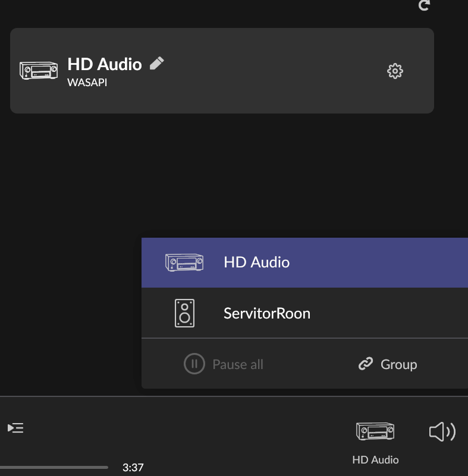Click the HD Audio label under the footer zone icon
Screen dimensions: 468x476
point(375,459)
